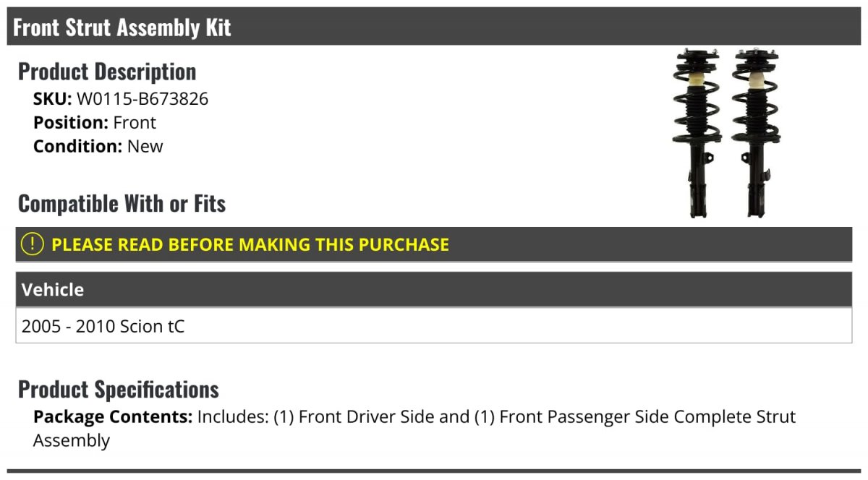Click the Condition label
Viewport: 868px width, 480px height.
coord(78,147)
